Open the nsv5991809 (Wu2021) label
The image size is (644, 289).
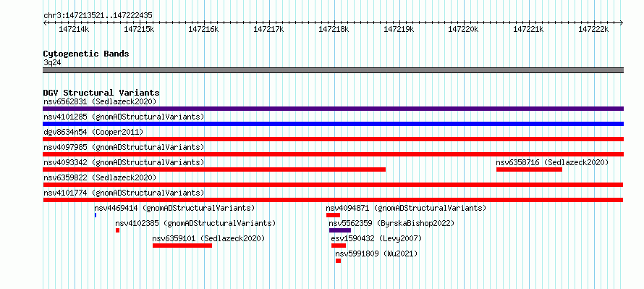[x=376, y=254]
